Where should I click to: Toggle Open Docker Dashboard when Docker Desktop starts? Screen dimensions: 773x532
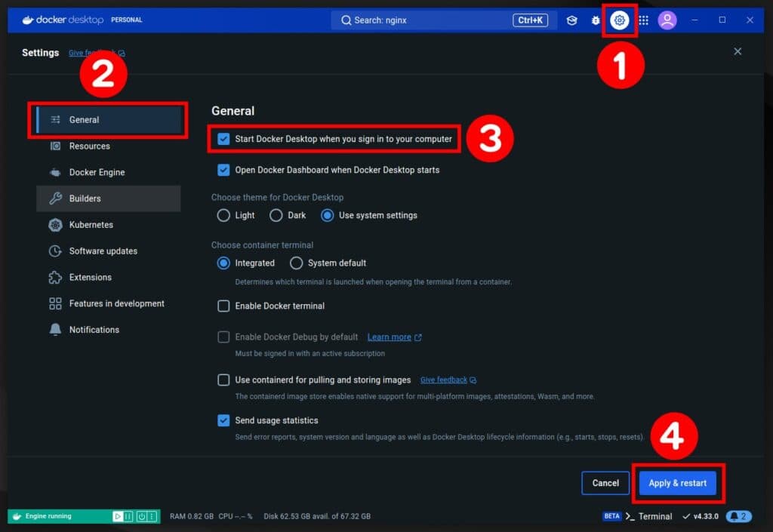[x=223, y=170]
